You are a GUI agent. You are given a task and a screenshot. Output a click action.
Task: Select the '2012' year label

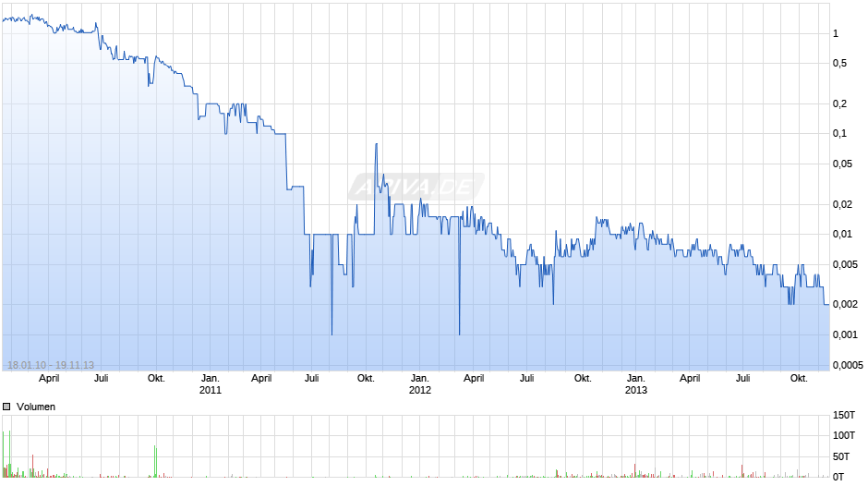point(419,390)
